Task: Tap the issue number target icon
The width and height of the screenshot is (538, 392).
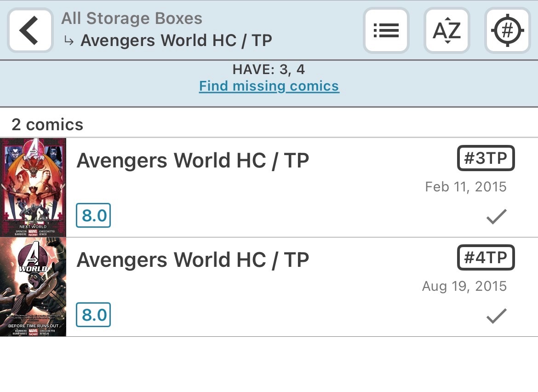Action: 507,31
